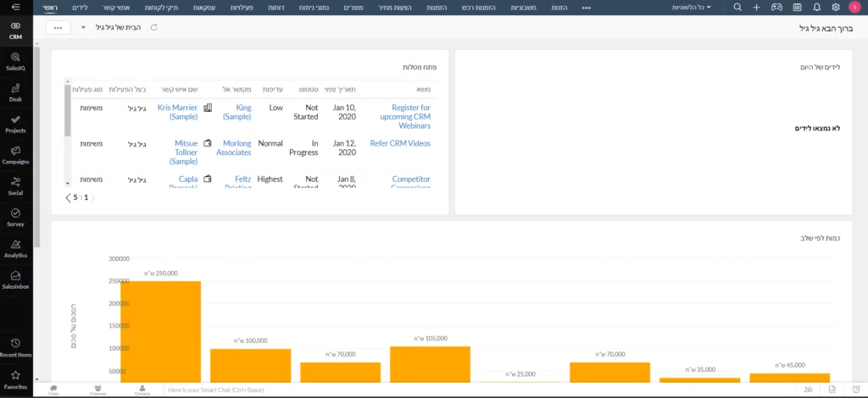Open Morlong Associates account link
Viewport: 868px width, 398px height.
pos(234,147)
